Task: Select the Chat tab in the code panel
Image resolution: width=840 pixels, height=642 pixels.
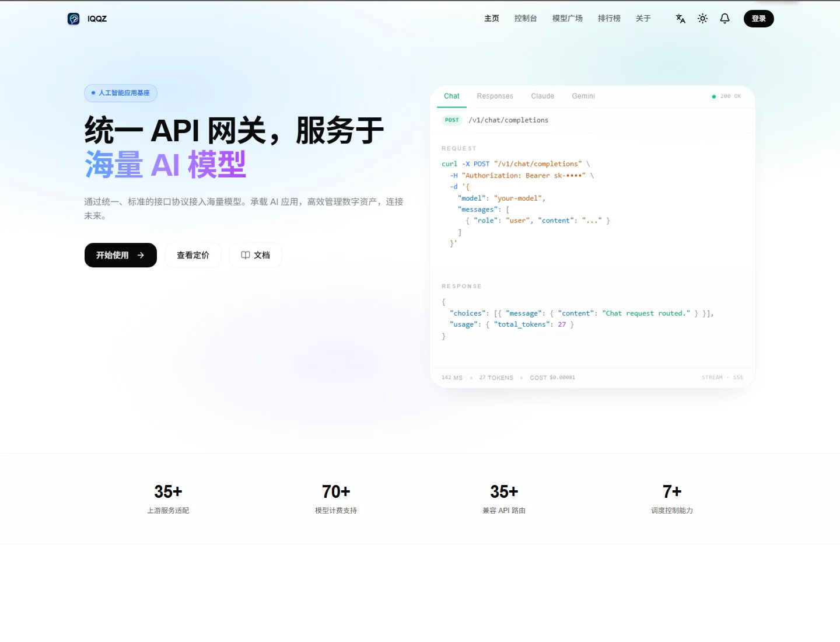Action: 452,96
